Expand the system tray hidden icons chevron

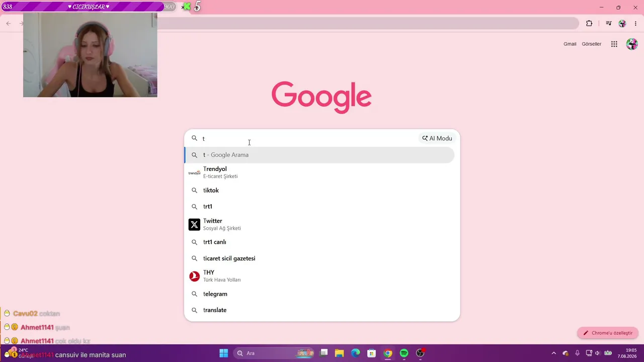(x=554, y=353)
